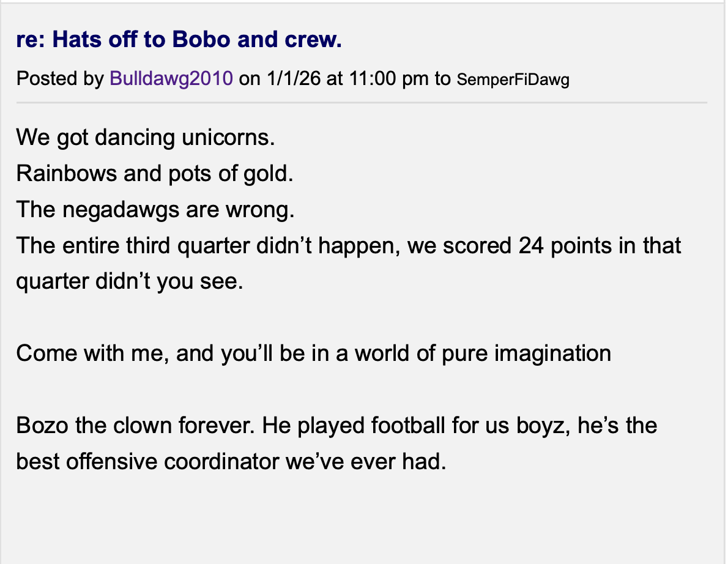Click the sentence "The negadawgs are wrong."
The height and width of the screenshot is (564, 728).
(155, 210)
